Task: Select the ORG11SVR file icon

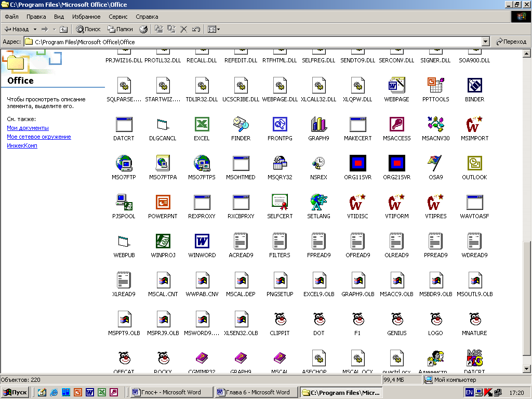Action: [357, 163]
